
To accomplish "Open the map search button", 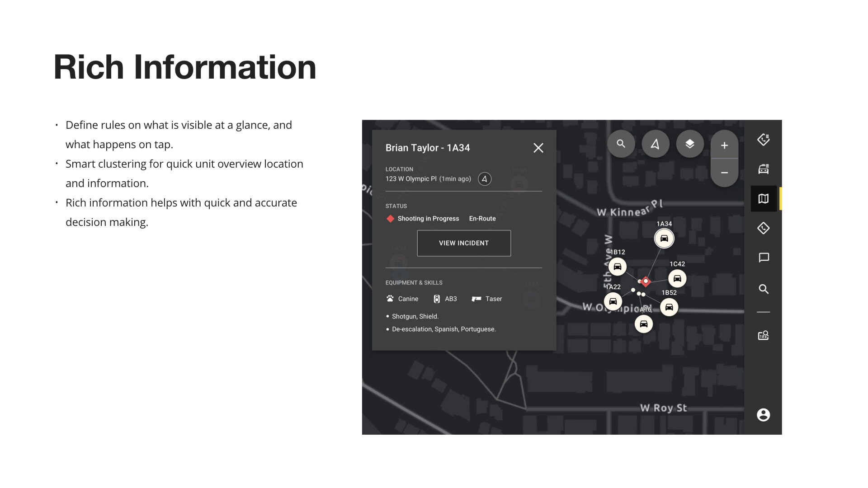I will 621,144.
